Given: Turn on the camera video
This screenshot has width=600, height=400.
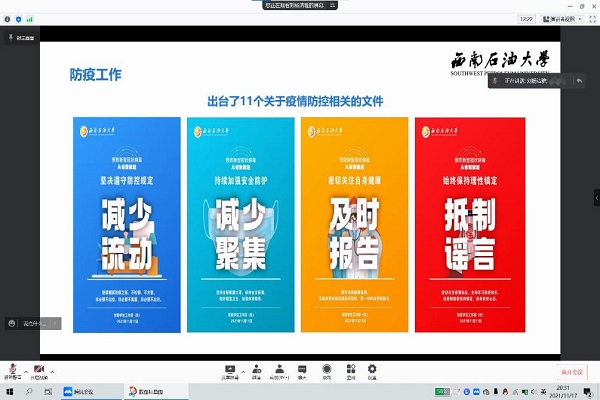Looking at the screenshot, I should pos(38,369).
